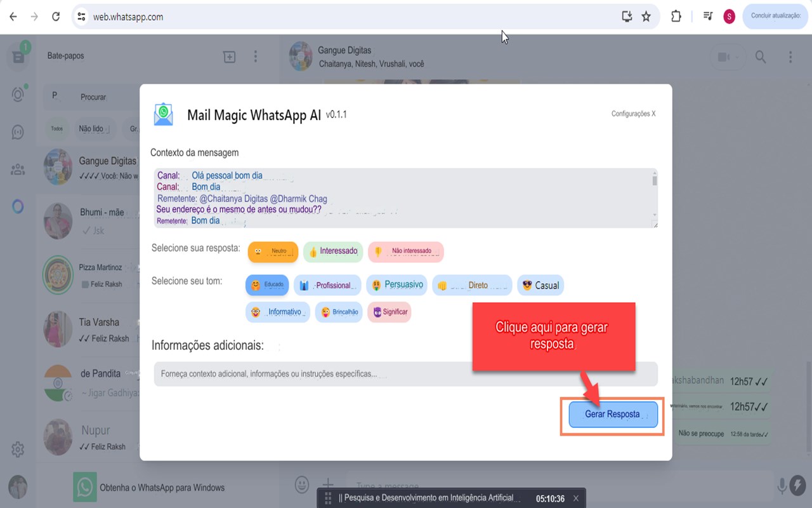812x508 pixels.
Task: Open the chat header menu three dots
Action: click(x=790, y=57)
